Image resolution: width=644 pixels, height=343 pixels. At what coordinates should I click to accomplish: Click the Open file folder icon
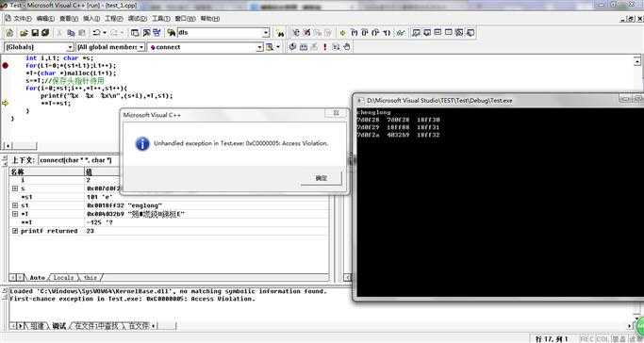25,32
